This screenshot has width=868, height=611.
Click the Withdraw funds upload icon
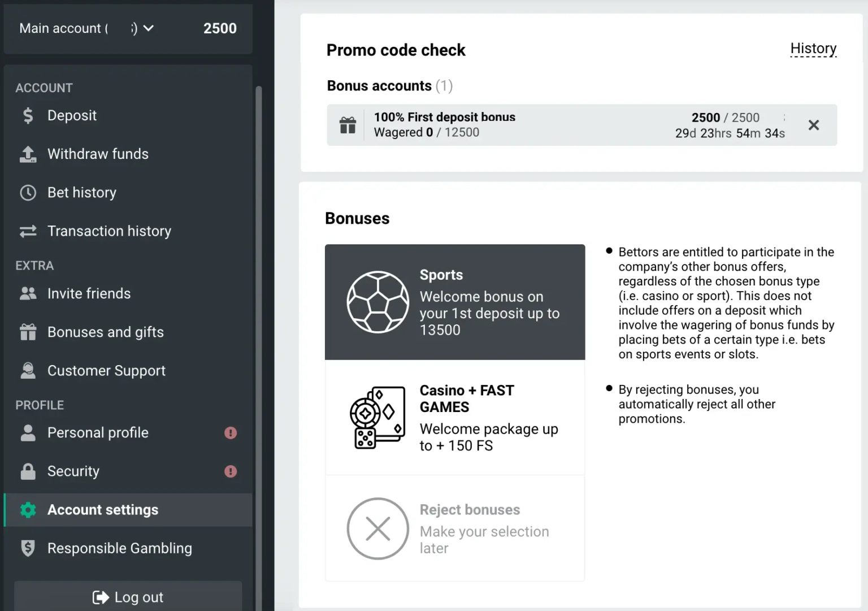point(28,154)
